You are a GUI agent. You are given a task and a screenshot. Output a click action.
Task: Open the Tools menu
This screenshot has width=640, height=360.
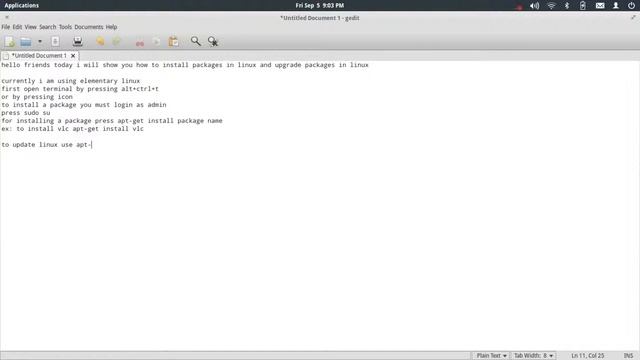65,27
